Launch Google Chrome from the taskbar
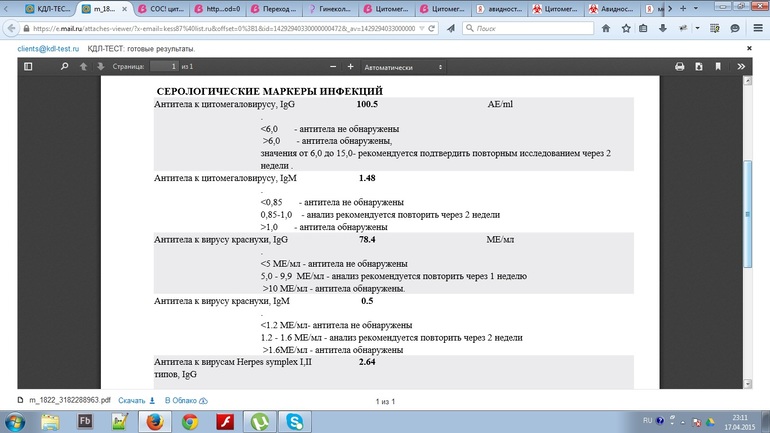This screenshot has width=770, height=433. tap(190, 422)
